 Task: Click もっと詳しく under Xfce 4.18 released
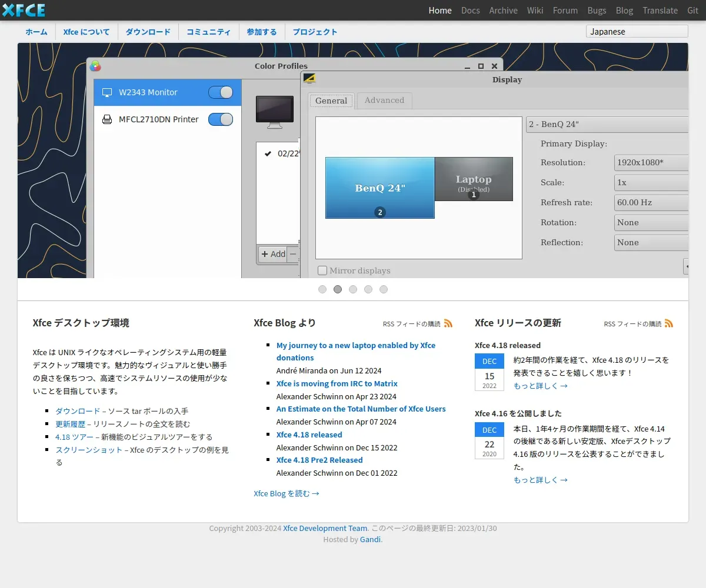click(x=541, y=386)
